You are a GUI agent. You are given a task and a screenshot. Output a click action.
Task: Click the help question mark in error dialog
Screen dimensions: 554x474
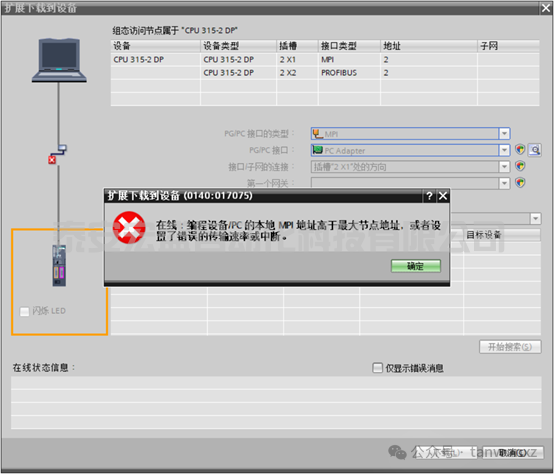tap(429, 196)
